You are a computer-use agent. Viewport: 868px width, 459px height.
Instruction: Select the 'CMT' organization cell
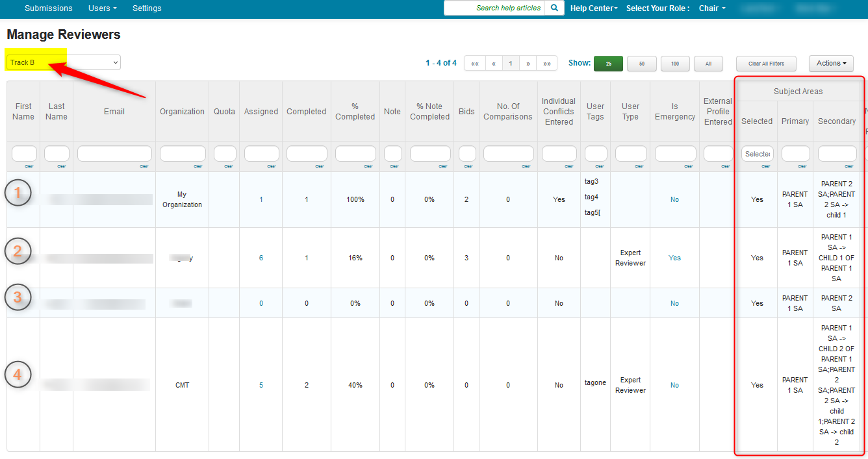(182, 386)
